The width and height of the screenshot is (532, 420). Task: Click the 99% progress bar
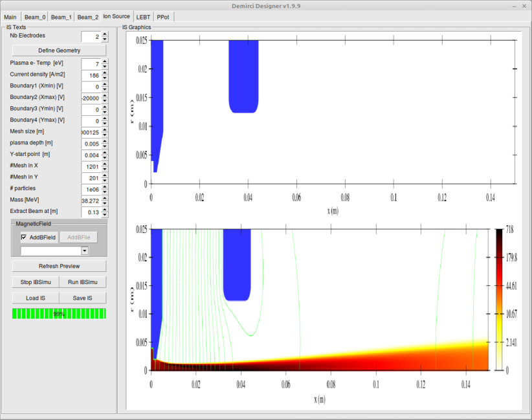click(59, 314)
